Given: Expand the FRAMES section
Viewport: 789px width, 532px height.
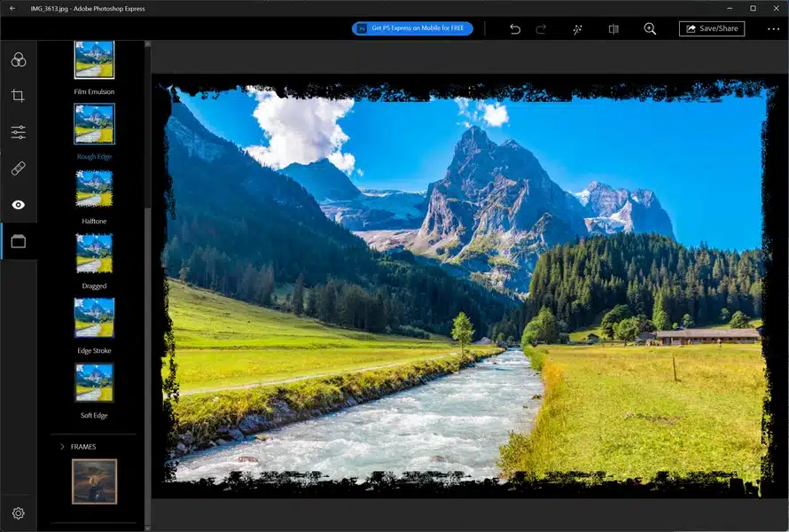Looking at the screenshot, I should [85, 446].
